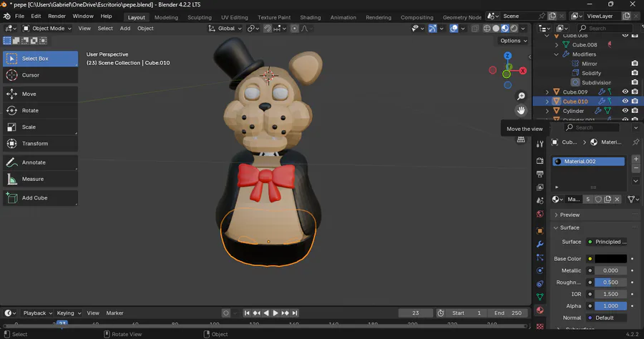Hide Cube.009 in viewport via eye icon

tap(625, 92)
